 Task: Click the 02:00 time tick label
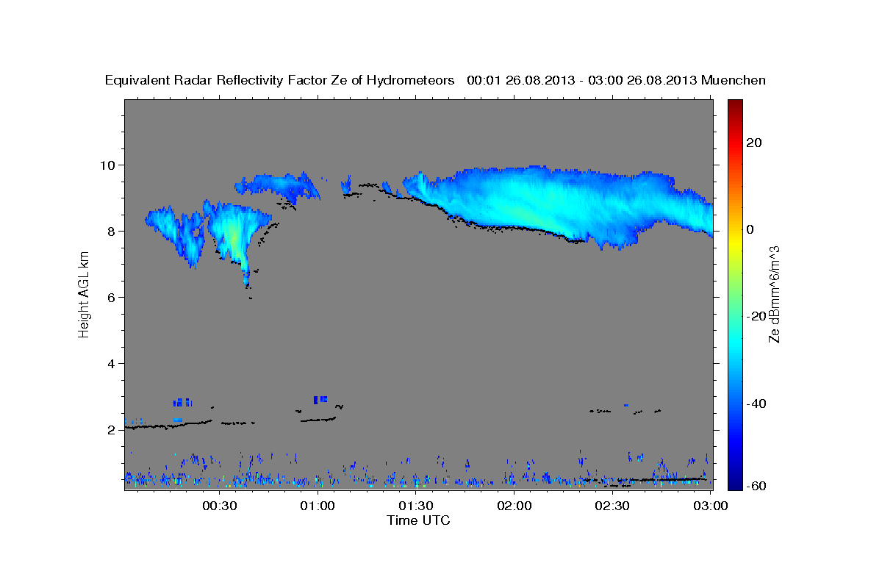click(x=514, y=506)
